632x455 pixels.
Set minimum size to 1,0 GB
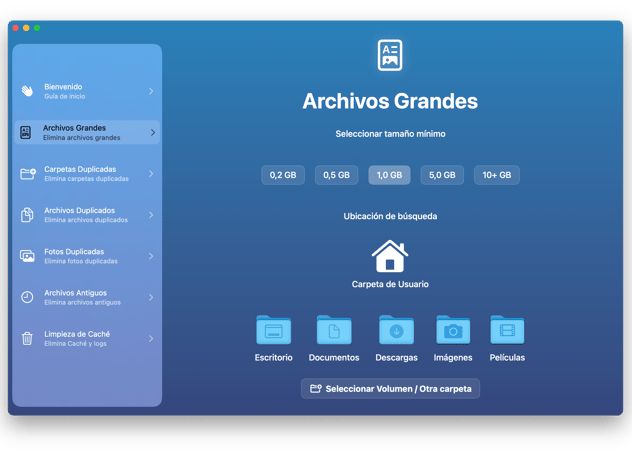coord(389,175)
